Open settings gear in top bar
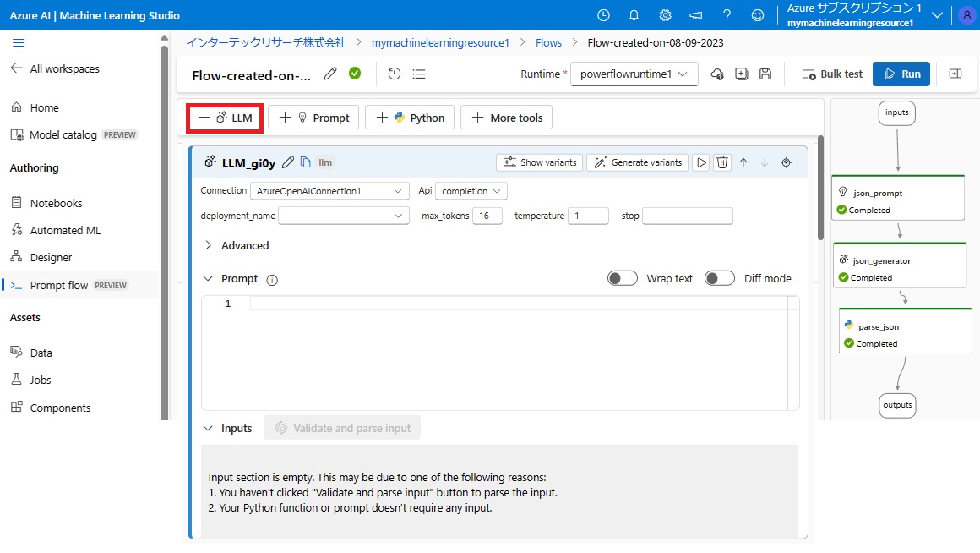 pyautogui.click(x=665, y=15)
